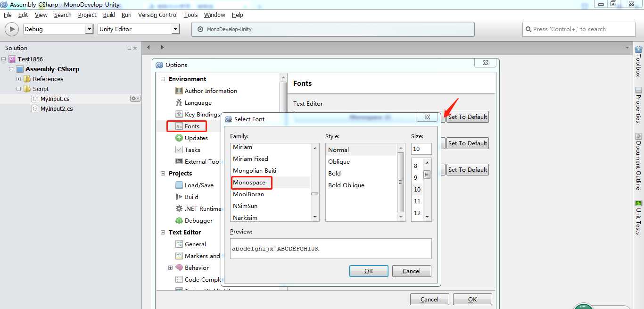The width and height of the screenshot is (644, 309).
Task: Open the Window menu
Action: point(215,15)
